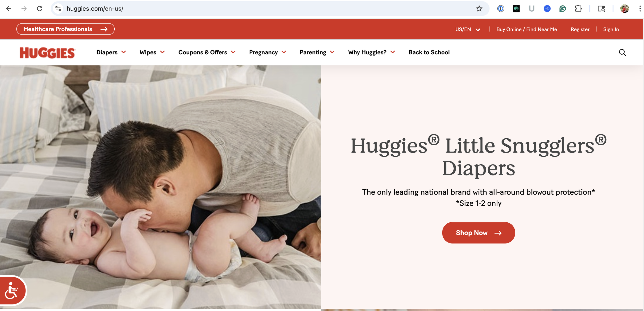644x311 pixels.
Task: Click the site search magnifier icon
Action: [622, 53]
